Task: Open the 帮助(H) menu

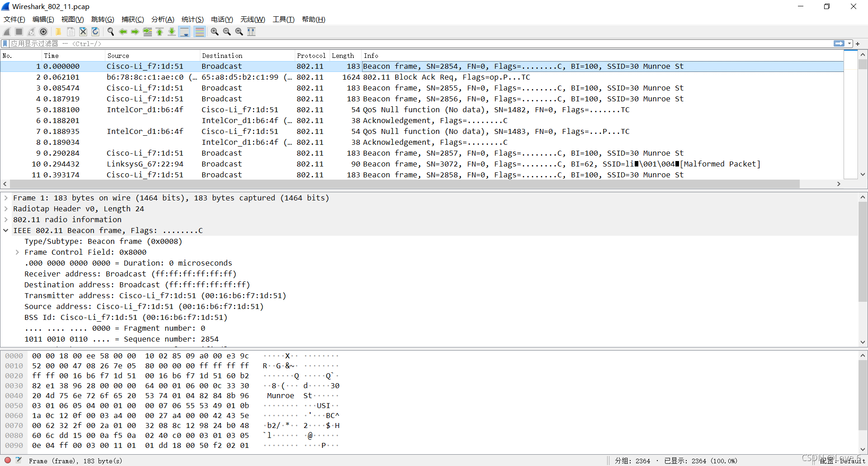Action: coord(314,19)
